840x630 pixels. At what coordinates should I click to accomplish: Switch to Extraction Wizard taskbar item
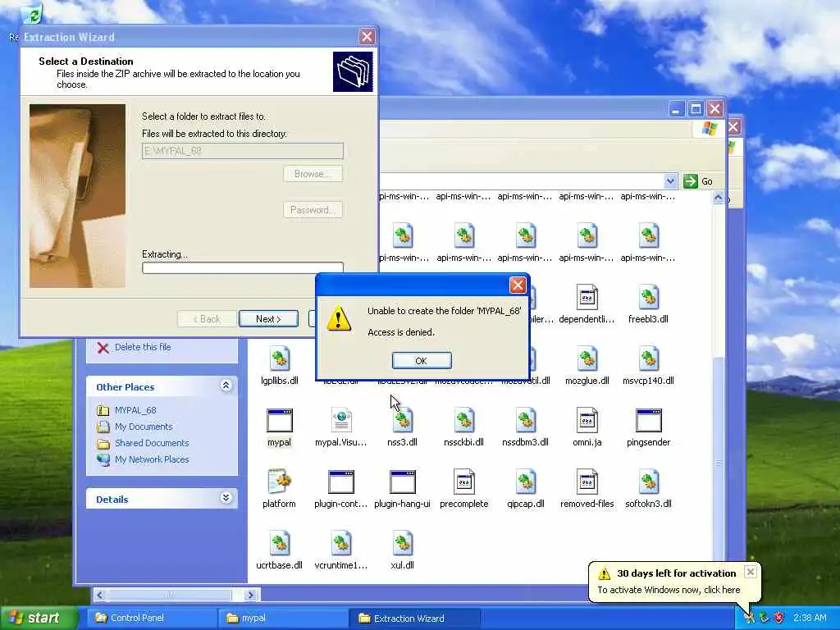pos(413,619)
